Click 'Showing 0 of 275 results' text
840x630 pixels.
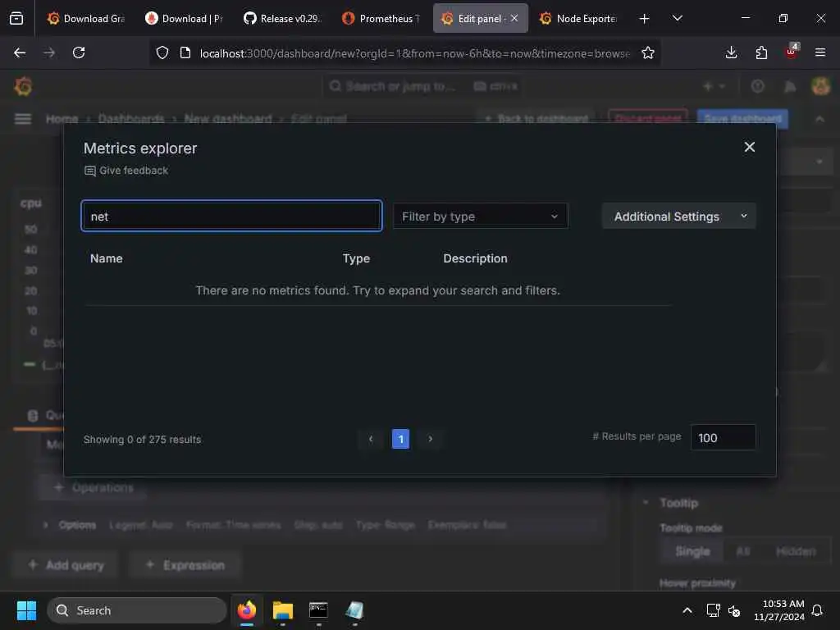(142, 440)
